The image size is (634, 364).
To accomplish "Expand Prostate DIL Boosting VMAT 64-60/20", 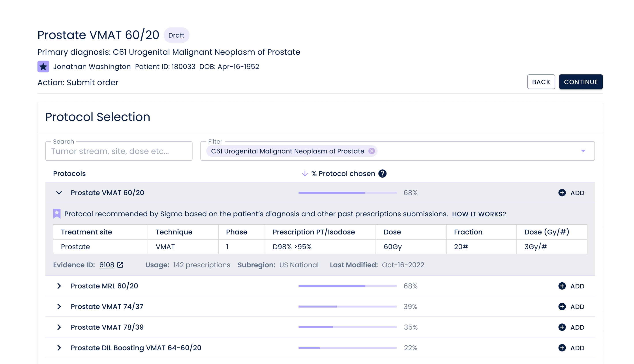I will pyautogui.click(x=59, y=348).
